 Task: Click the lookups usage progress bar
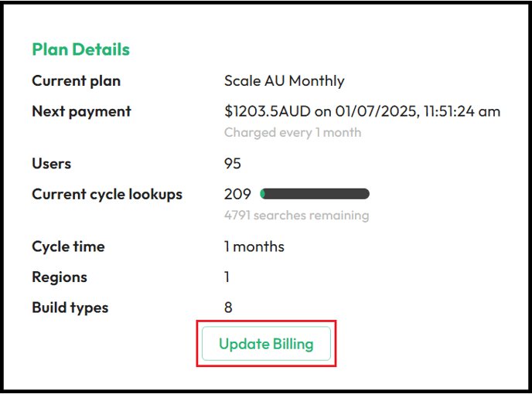point(315,194)
